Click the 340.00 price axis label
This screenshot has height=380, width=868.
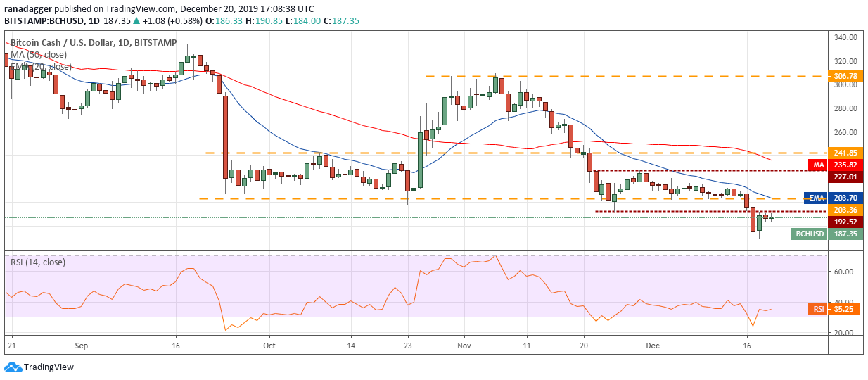point(845,37)
